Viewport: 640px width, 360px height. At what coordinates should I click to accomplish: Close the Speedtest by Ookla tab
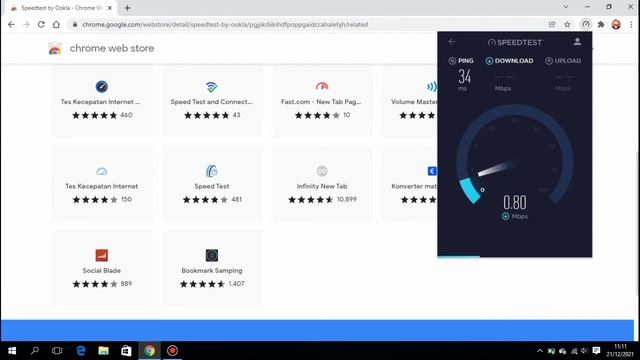109,8
